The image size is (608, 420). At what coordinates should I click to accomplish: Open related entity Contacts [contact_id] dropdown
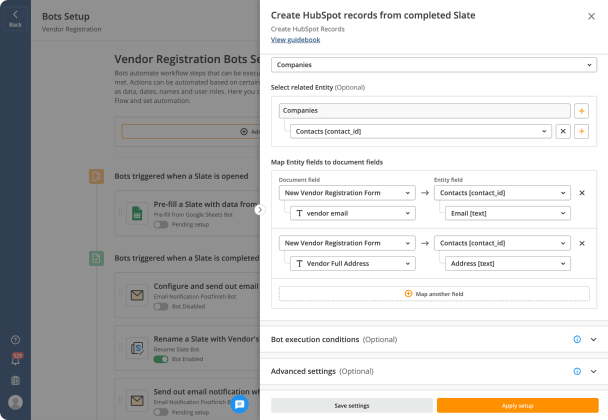pos(421,131)
